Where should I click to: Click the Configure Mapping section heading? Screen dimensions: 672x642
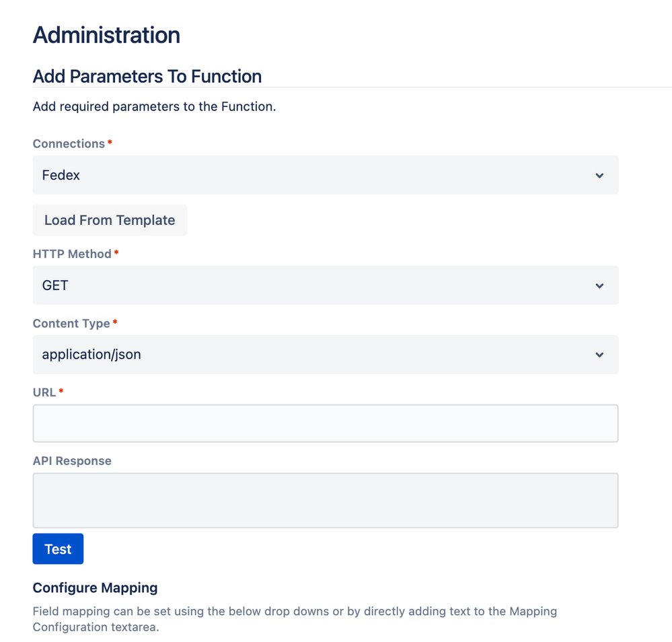pos(95,587)
